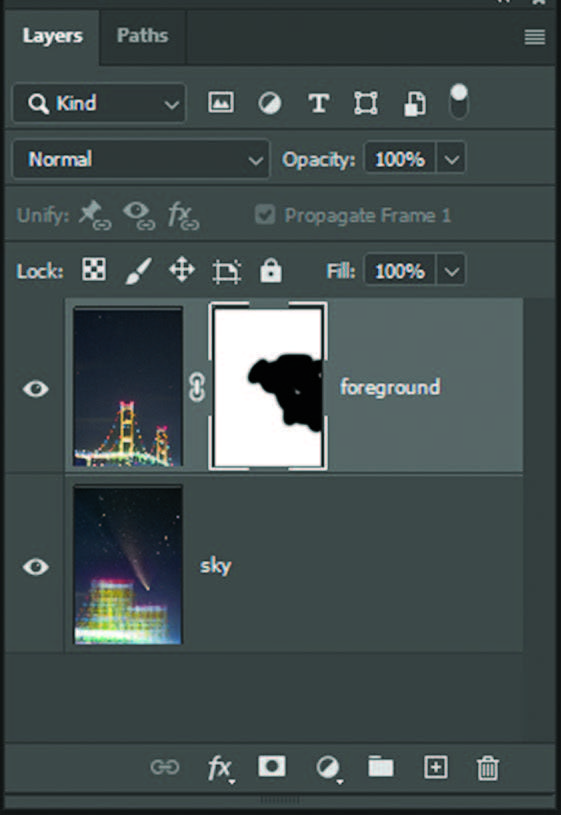Click Unify layer position icon
The image size is (561, 815).
coord(95,215)
